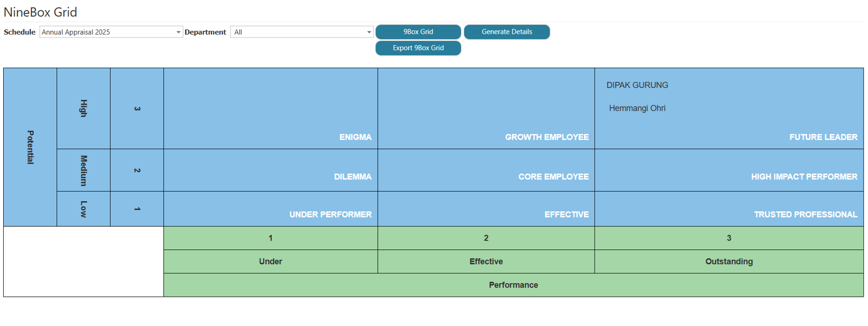Viewport: 868px width, 326px height.
Task: Select the DILEMMA grid cell
Action: tap(271, 170)
